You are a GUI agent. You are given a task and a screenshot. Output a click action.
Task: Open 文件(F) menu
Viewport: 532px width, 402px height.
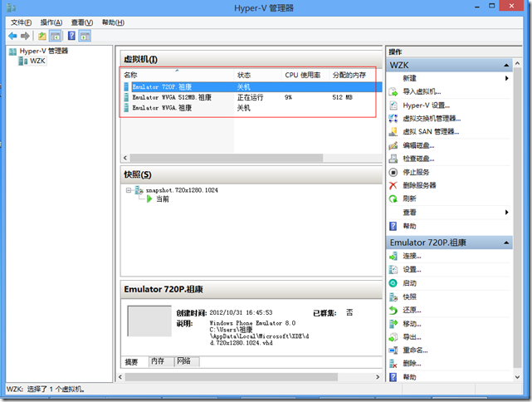click(x=21, y=22)
